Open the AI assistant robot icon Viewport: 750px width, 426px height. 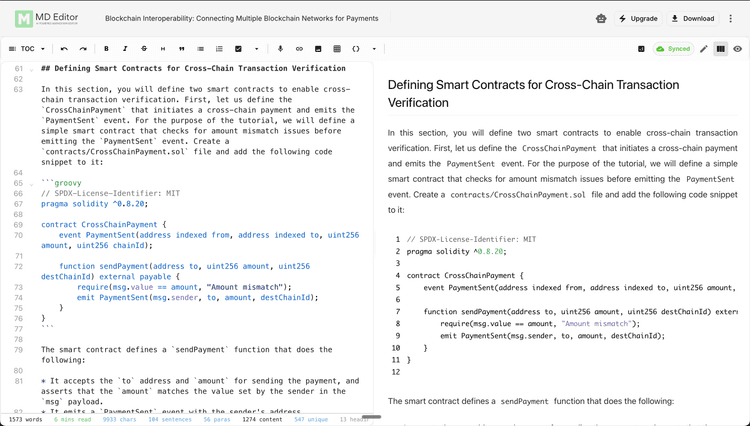(601, 18)
